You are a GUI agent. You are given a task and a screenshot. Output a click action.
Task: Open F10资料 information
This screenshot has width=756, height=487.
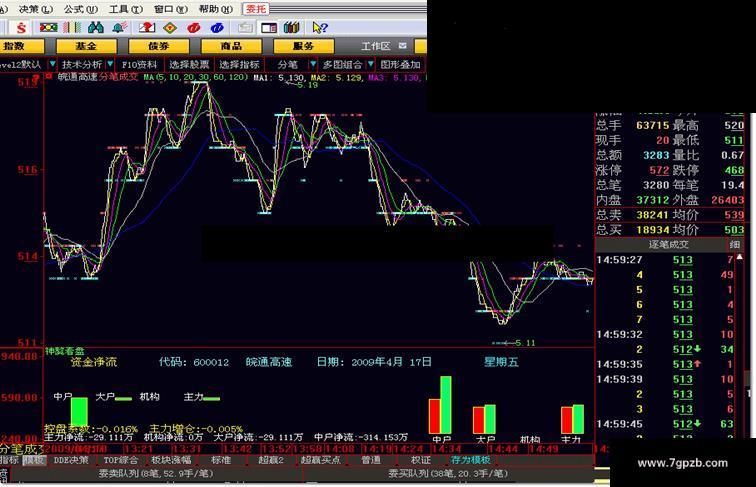coord(140,64)
